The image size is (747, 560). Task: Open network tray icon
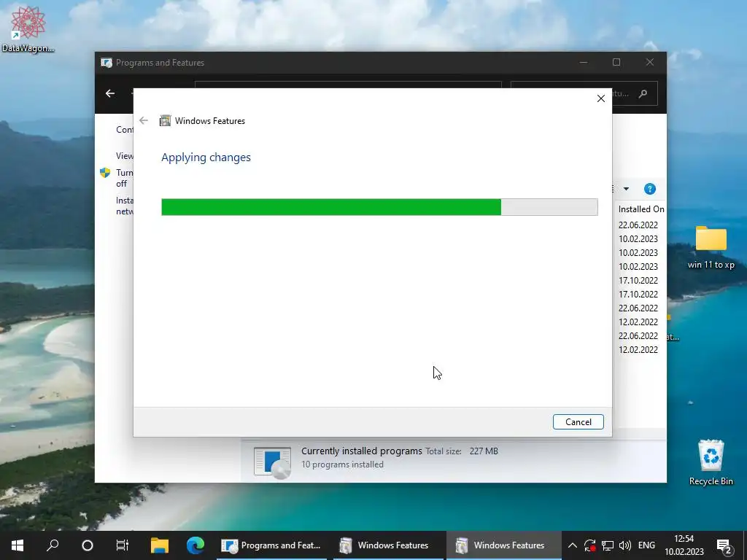(x=608, y=545)
